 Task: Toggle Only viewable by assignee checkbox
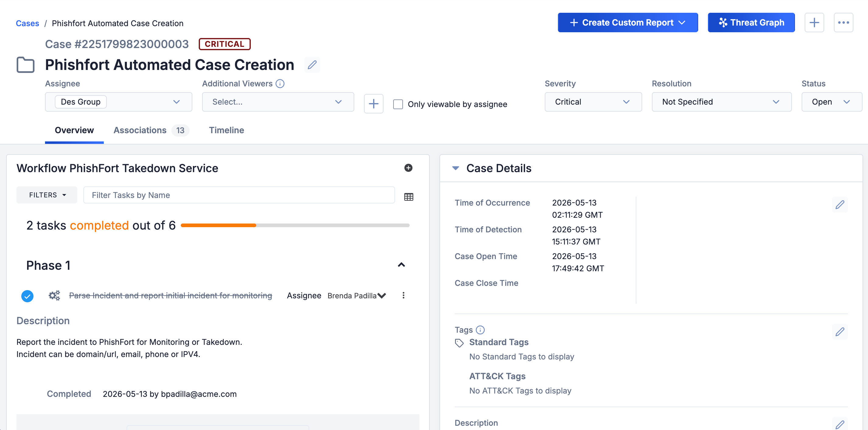pos(398,104)
